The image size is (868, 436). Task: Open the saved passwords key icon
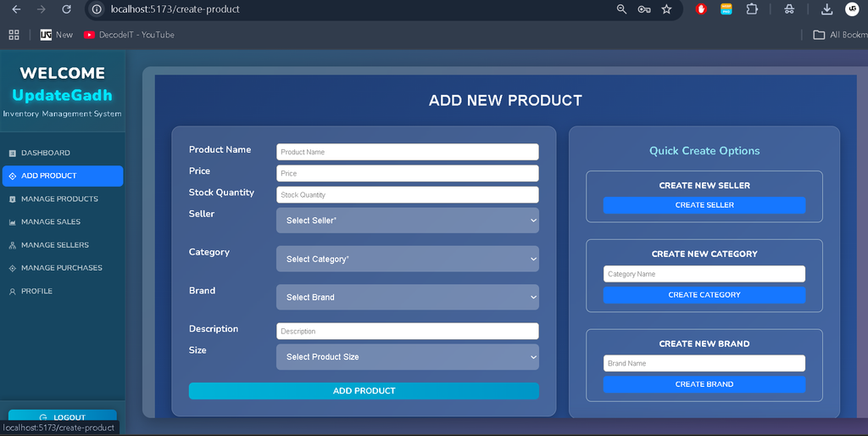point(644,9)
